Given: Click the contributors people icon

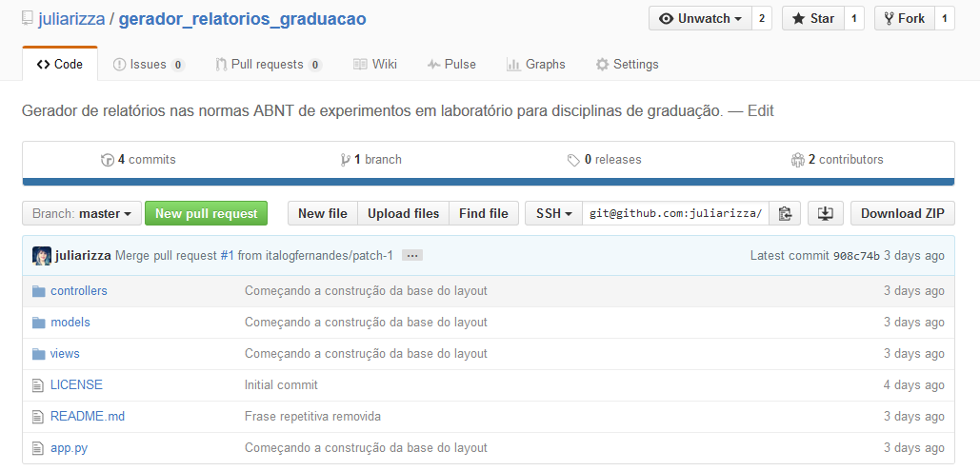Looking at the screenshot, I should point(797,160).
